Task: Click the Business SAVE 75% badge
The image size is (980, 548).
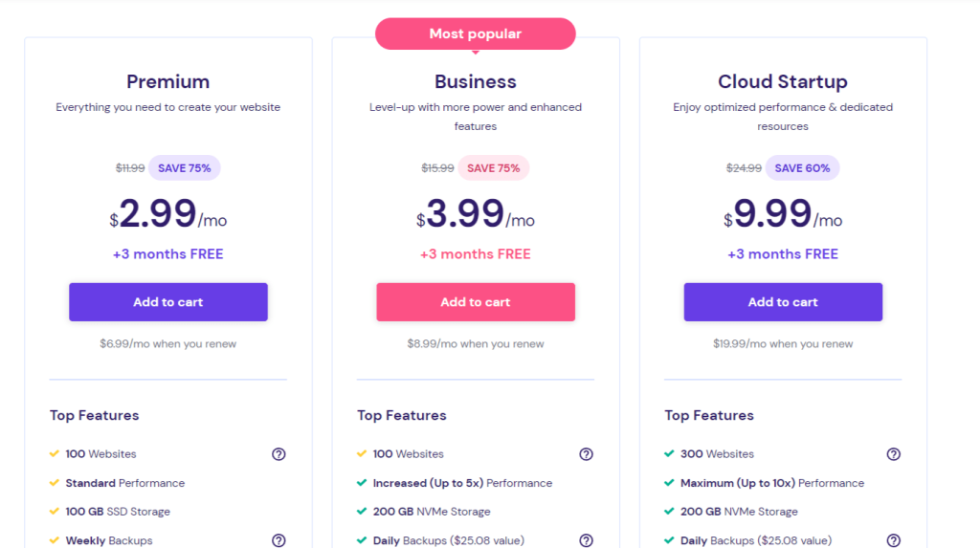Action: click(x=494, y=168)
